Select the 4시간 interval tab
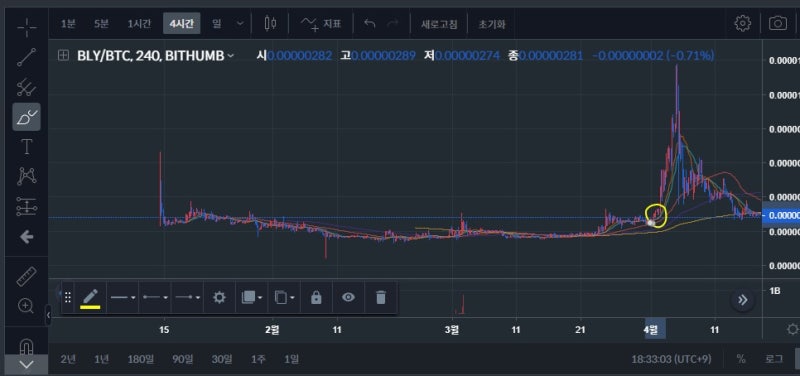The height and width of the screenshot is (376, 800). coord(182,24)
